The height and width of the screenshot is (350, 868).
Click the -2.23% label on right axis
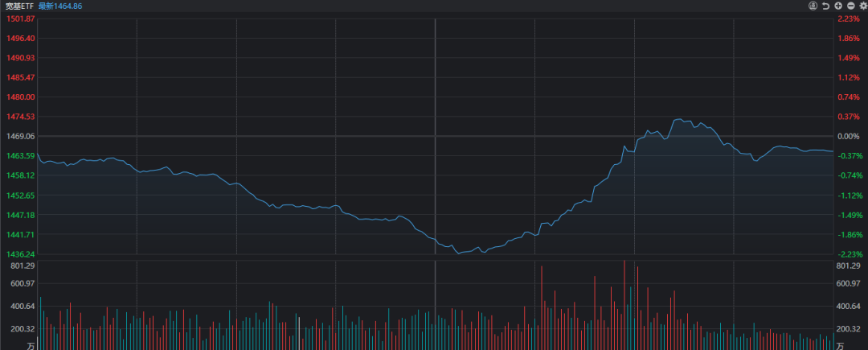coord(849,253)
